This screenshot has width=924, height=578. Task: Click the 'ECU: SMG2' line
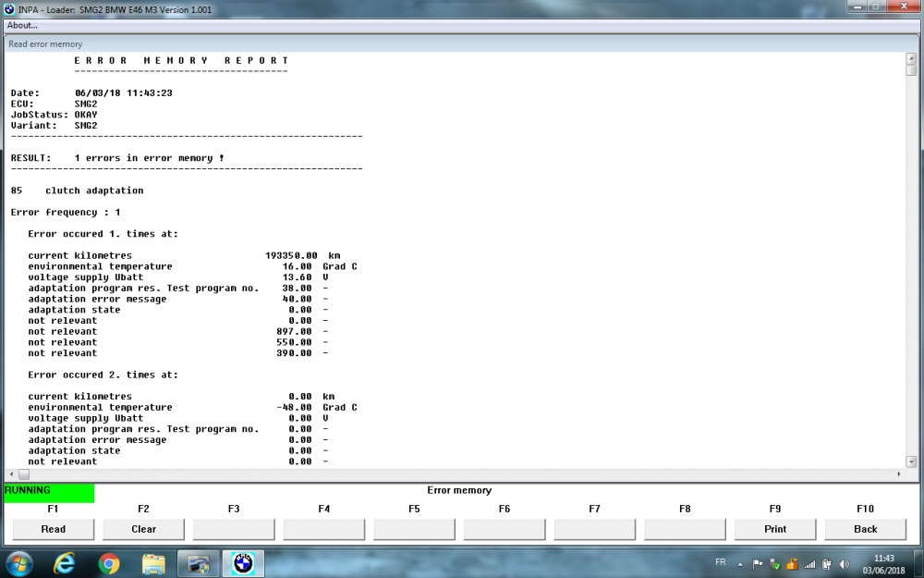[55, 104]
